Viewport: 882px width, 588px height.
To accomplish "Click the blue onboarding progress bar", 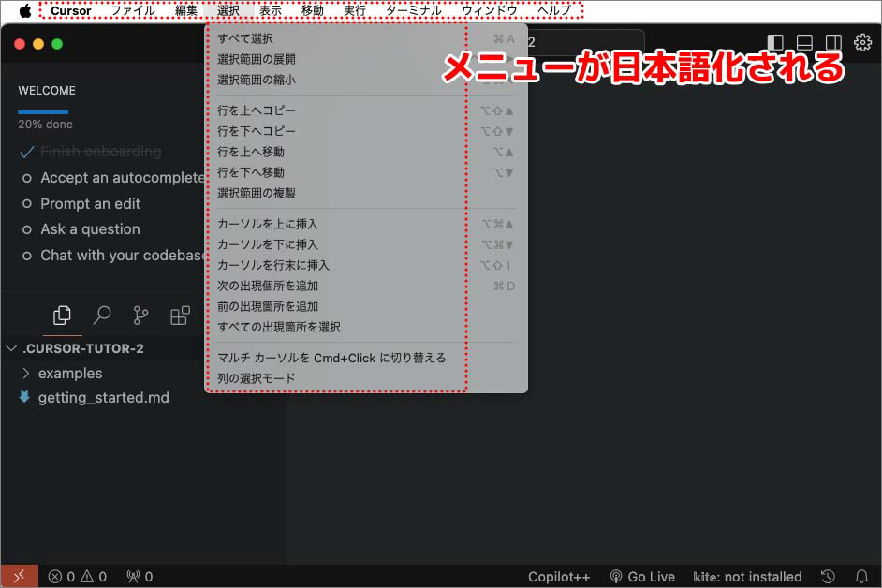I will pos(43,111).
